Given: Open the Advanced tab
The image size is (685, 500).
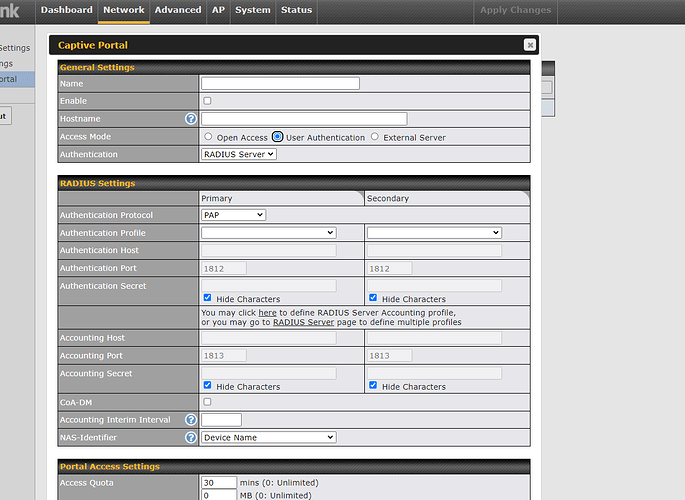Looking at the screenshot, I should point(177,10).
